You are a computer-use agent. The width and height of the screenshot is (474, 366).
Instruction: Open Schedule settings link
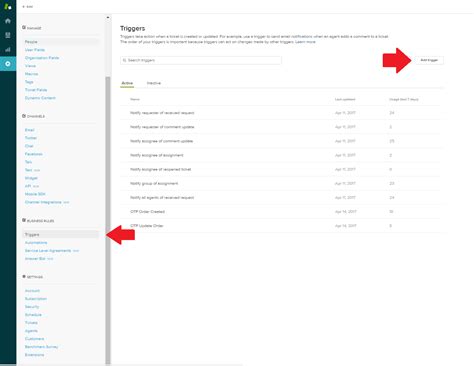pos(33,315)
